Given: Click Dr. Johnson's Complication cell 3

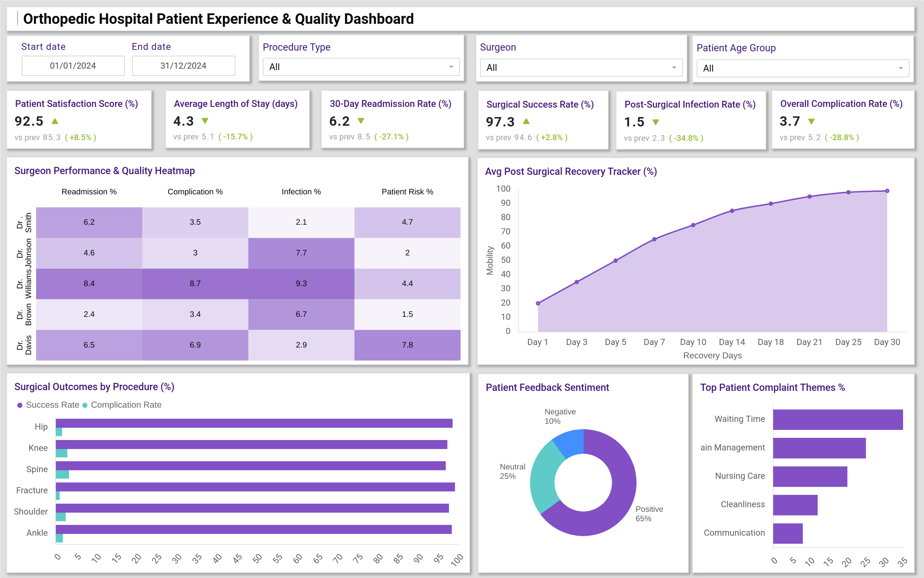Looking at the screenshot, I should pyautogui.click(x=195, y=253).
